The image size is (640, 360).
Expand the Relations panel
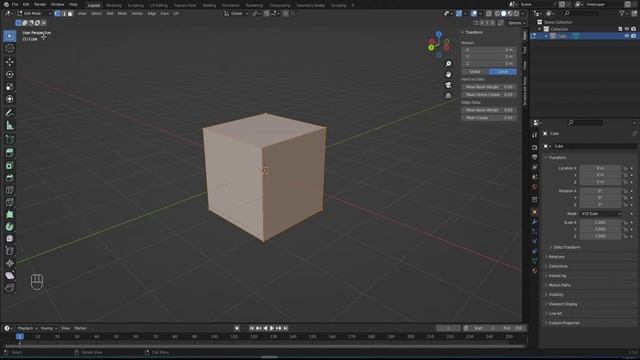(556, 257)
